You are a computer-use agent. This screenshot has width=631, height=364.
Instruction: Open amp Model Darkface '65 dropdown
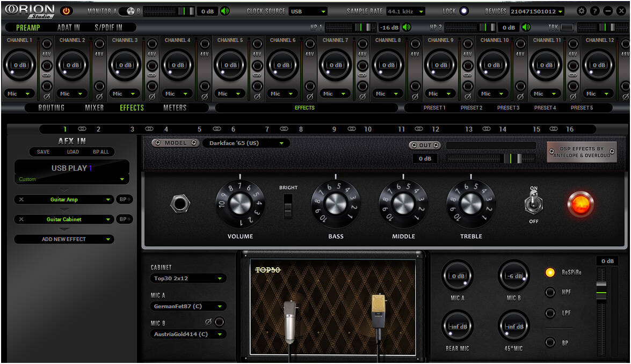pyautogui.click(x=246, y=143)
